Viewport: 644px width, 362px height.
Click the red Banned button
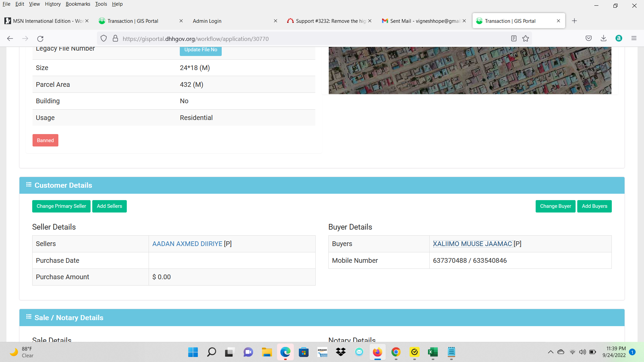click(x=45, y=140)
